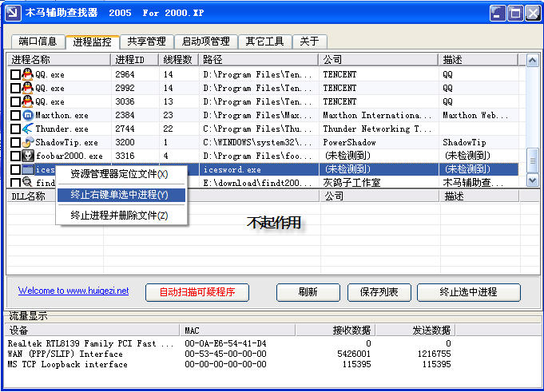Click the Maxthon.exe browser icon
The height and width of the screenshot is (392, 544).
pos(28,115)
